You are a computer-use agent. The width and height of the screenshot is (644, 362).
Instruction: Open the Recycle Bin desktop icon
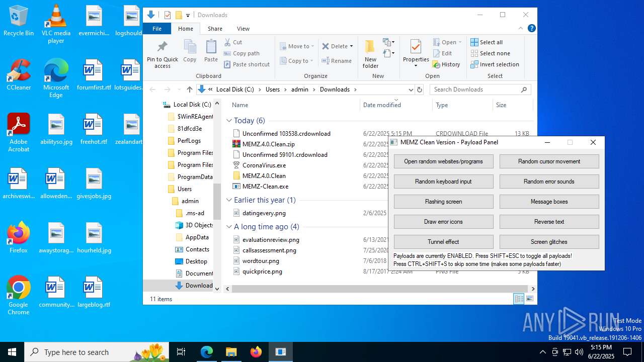(19, 21)
